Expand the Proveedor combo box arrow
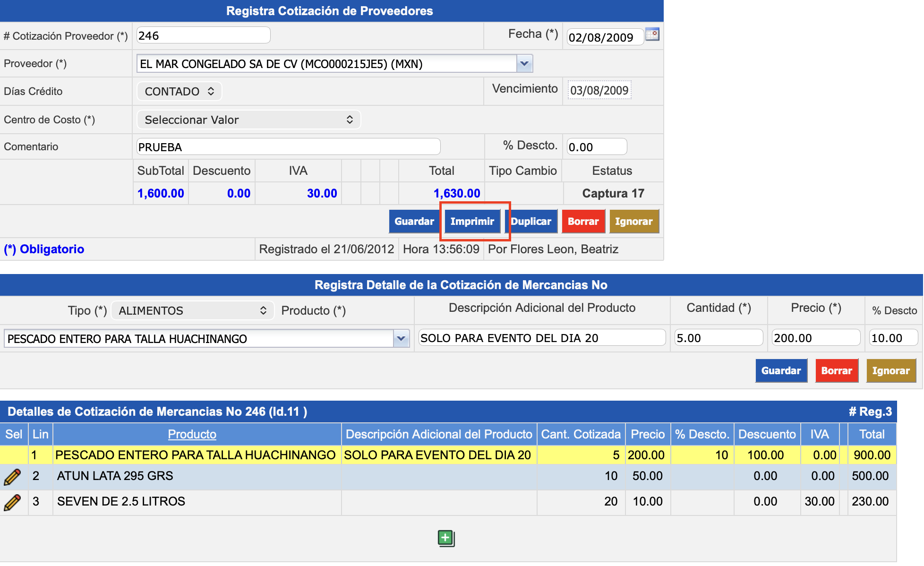Image resolution: width=924 pixels, height=566 pixels. pyautogui.click(x=524, y=63)
